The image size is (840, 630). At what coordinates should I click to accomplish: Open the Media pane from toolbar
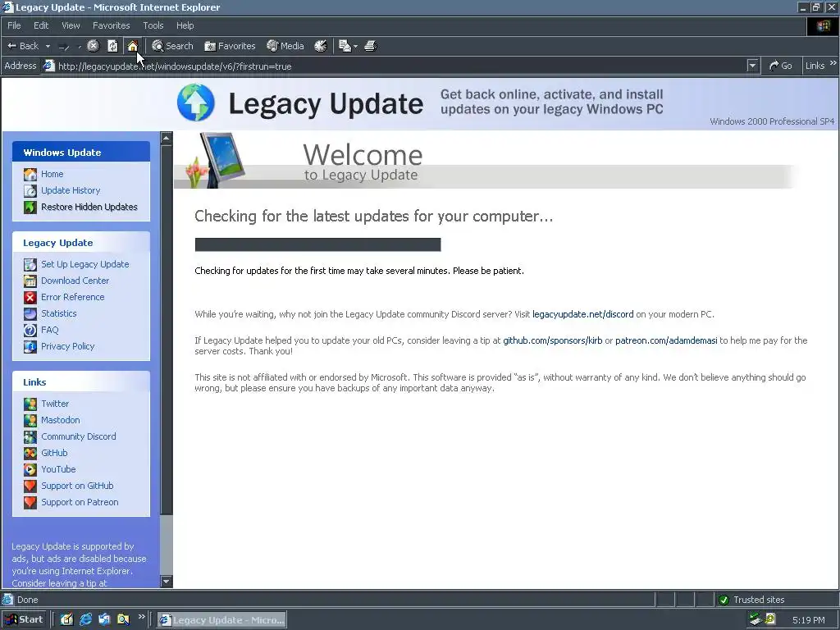pyautogui.click(x=285, y=46)
